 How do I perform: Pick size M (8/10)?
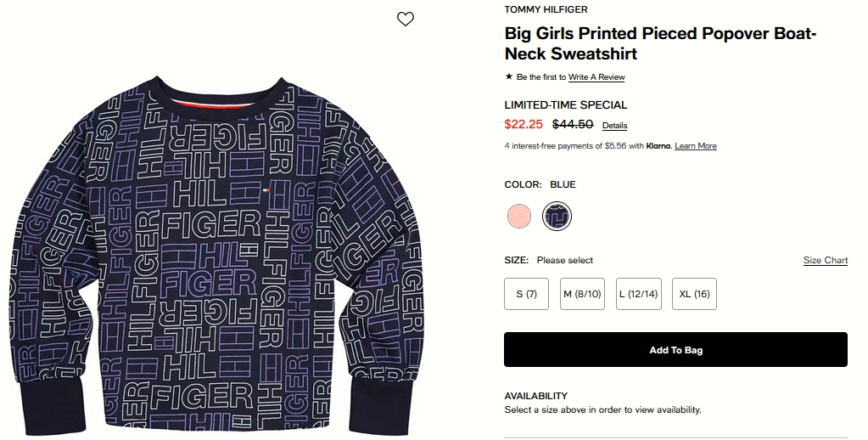point(582,294)
